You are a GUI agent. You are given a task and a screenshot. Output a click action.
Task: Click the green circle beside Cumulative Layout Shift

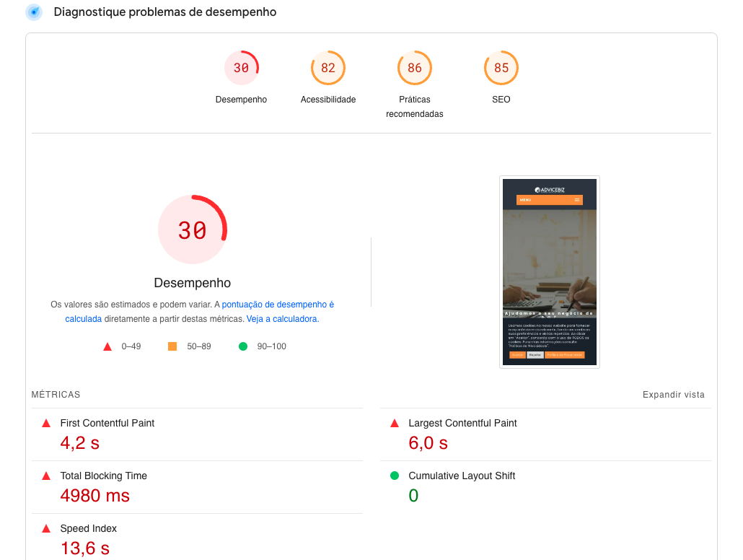coord(395,476)
